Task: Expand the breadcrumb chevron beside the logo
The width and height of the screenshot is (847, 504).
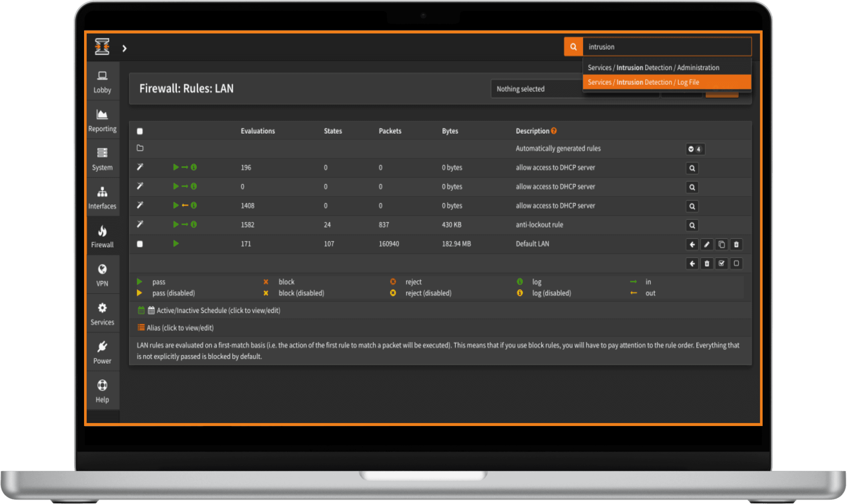Action: (x=124, y=49)
